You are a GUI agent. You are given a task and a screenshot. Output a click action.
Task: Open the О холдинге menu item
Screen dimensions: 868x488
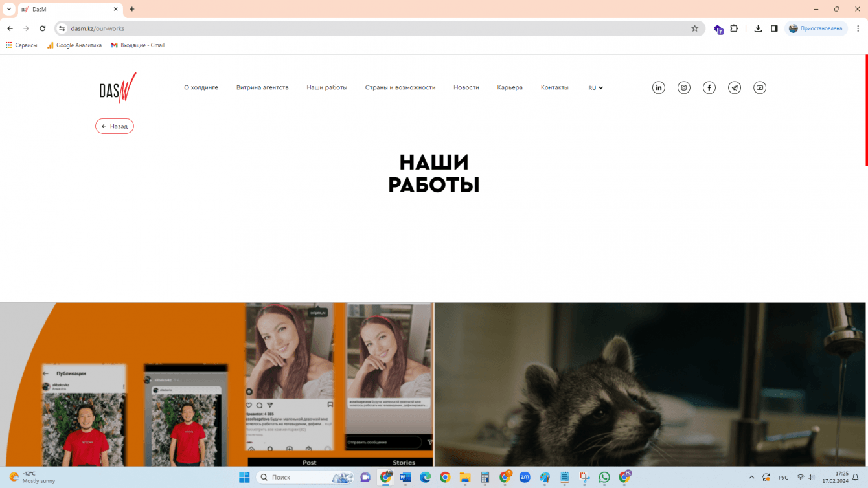point(201,87)
